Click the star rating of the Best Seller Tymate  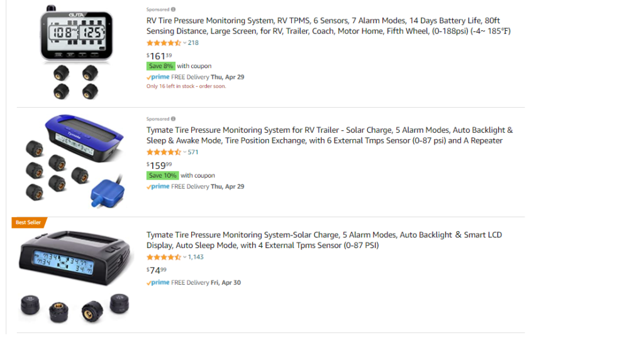[164, 257]
